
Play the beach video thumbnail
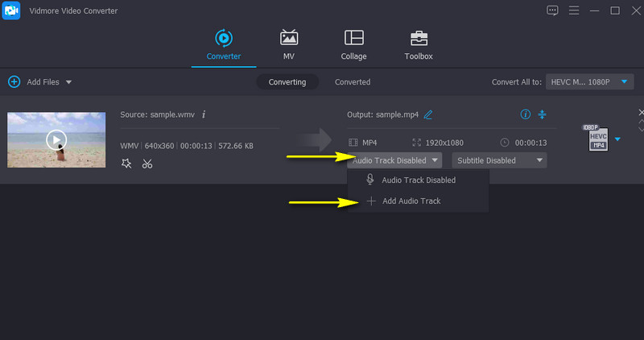click(56, 139)
